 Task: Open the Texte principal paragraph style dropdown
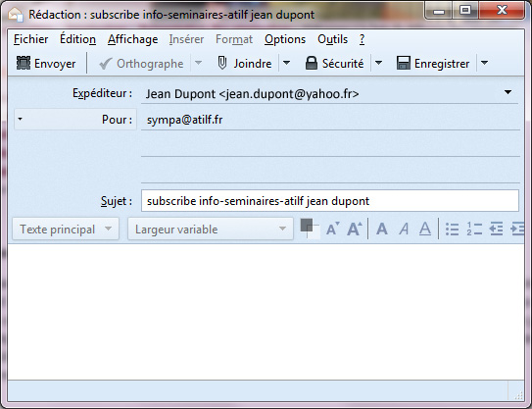point(66,229)
